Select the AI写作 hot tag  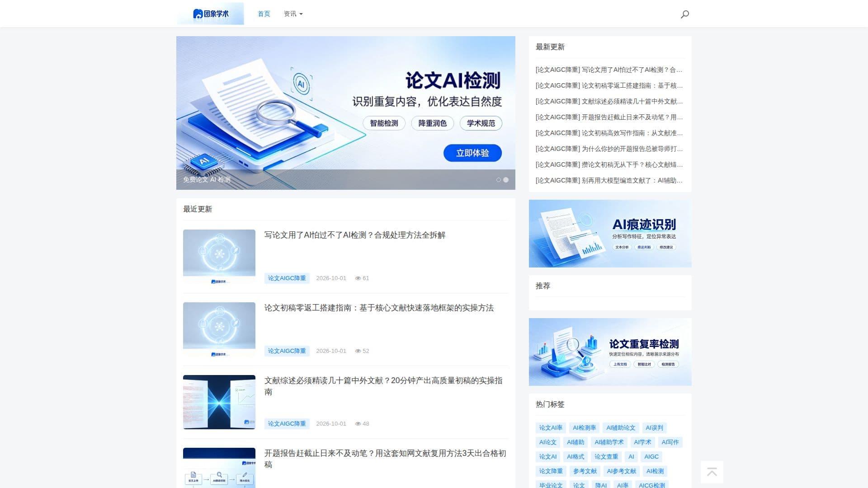(670, 442)
